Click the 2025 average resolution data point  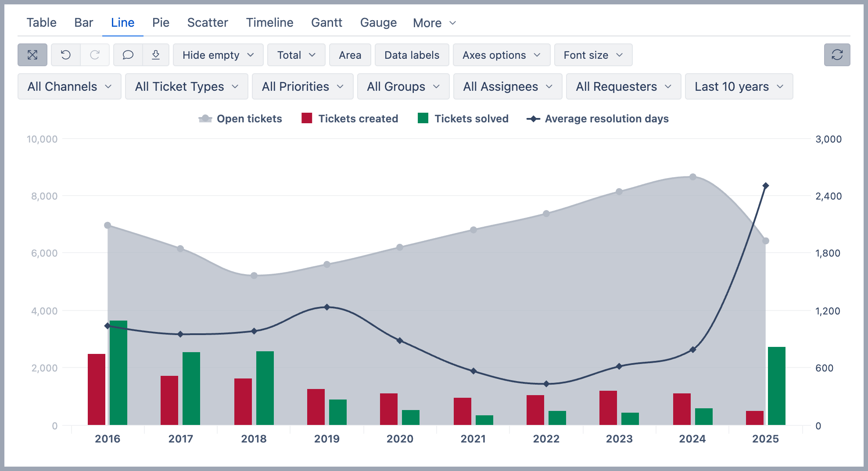tap(765, 186)
